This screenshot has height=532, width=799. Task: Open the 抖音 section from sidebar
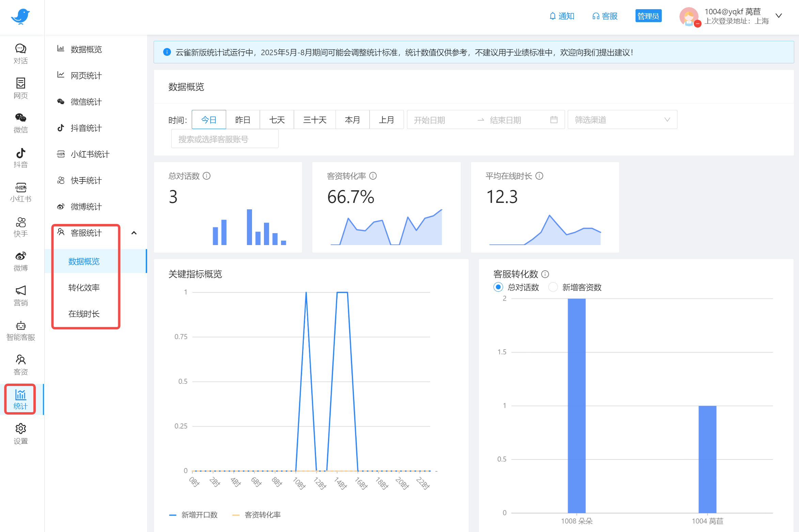point(20,157)
